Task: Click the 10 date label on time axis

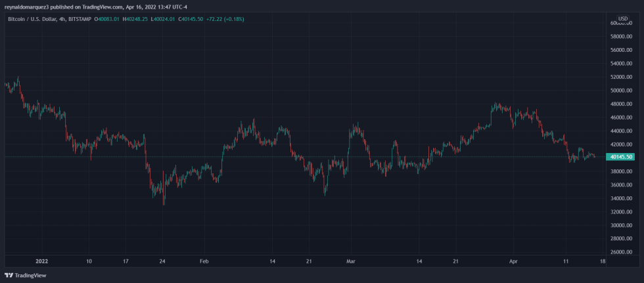Action: coord(89,261)
